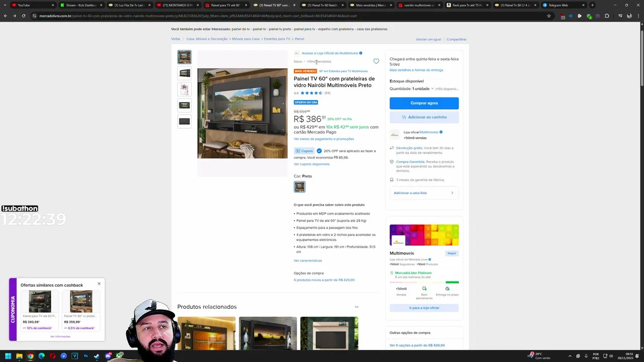The height and width of the screenshot is (362, 644).
Task: Open Ver características link
Action: (x=308, y=261)
